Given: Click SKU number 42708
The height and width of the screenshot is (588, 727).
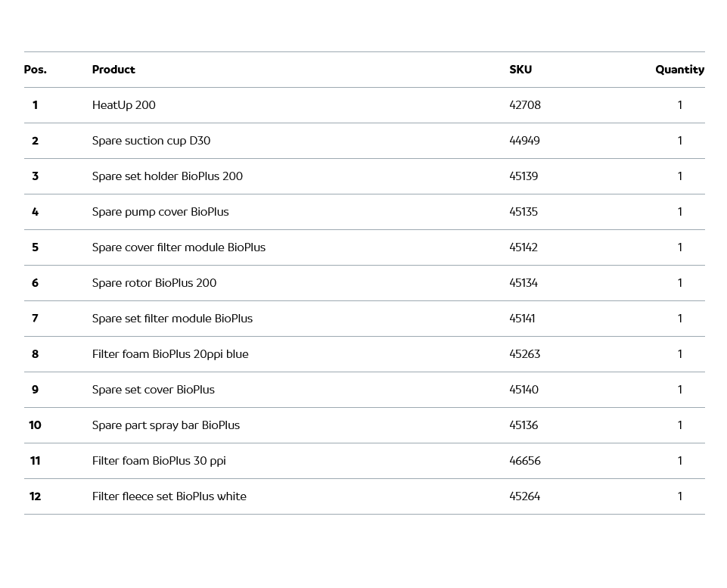Looking at the screenshot, I should pyautogui.click(x=525, y=105).
